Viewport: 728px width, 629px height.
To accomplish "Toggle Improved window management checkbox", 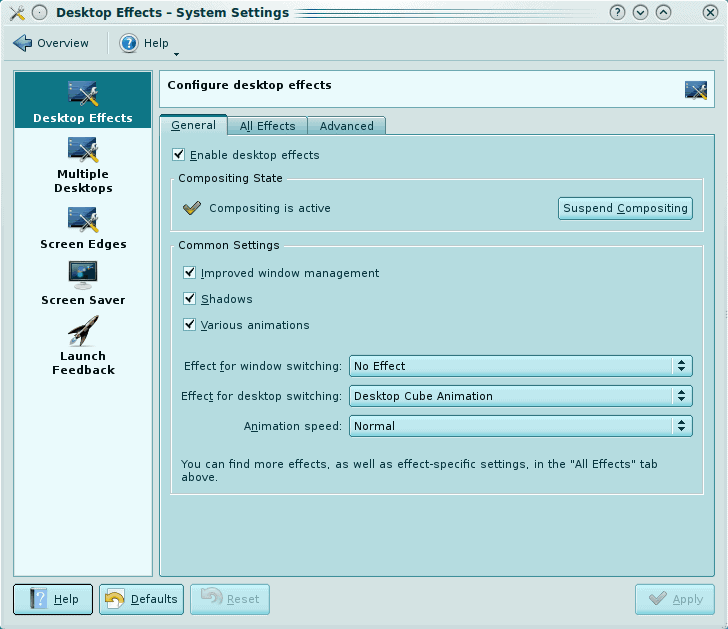I will [189, 272].
